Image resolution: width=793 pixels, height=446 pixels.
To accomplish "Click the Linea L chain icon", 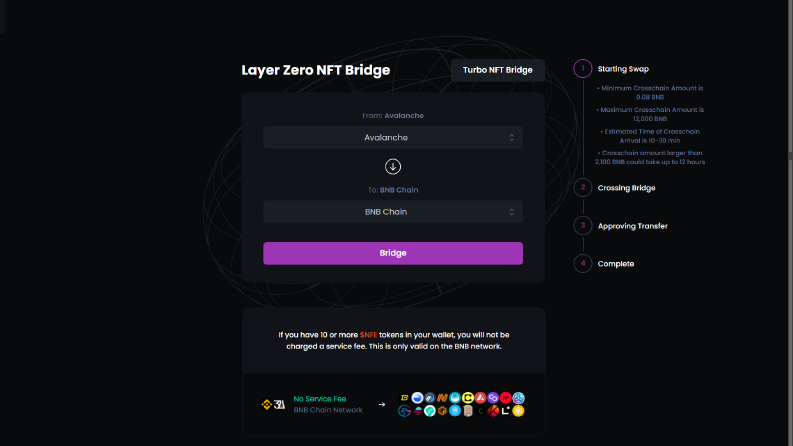I will pos(506,411).
